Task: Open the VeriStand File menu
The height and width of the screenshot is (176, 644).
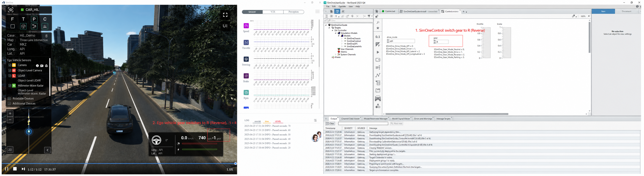Action: tap(328, 6)
